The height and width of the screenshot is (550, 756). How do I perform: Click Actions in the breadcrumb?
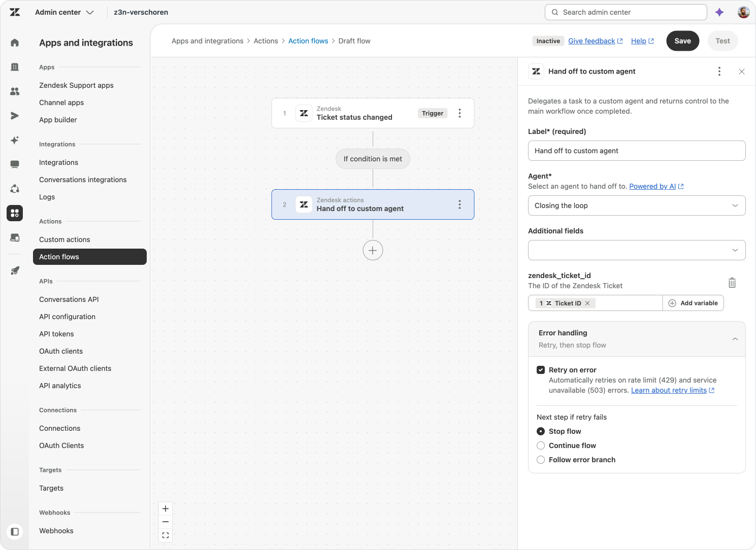point(266,41)
